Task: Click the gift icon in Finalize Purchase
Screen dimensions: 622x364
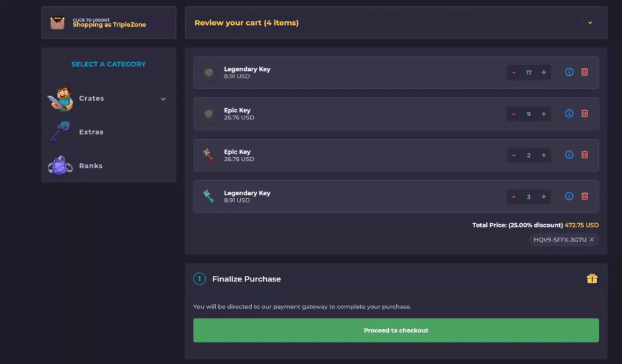Action: 592,279
